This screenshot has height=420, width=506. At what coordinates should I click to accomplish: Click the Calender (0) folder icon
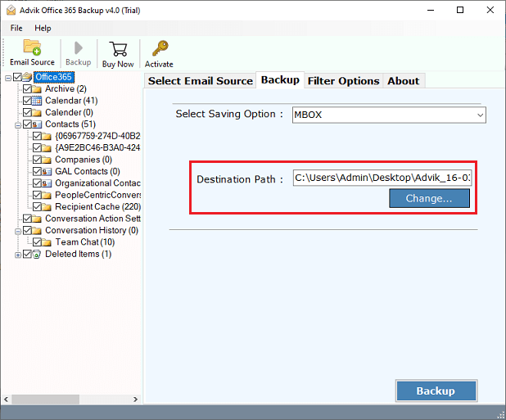(37, 113)
